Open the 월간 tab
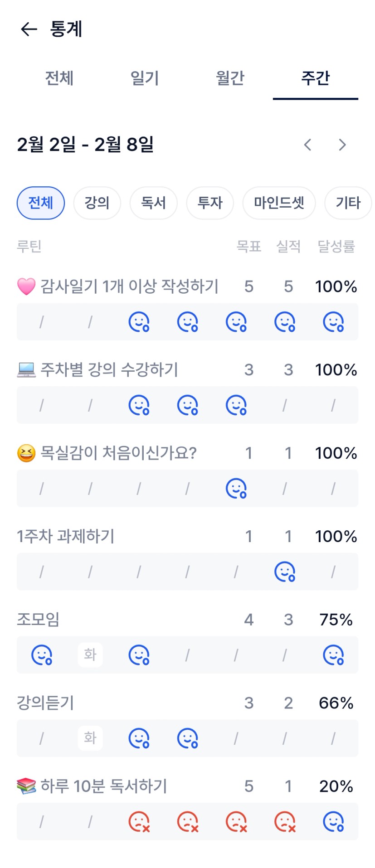This screenshot has height=868, width=375. tap(230, 78)
